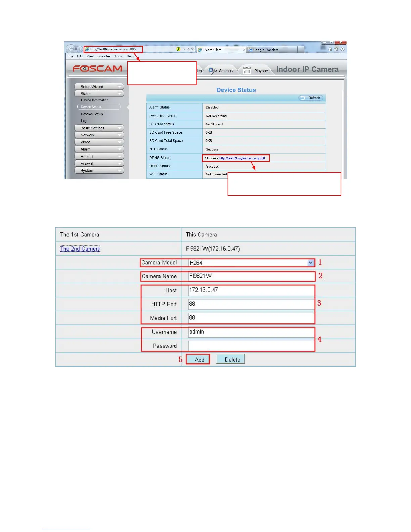Click the Username field with admin
The image size is (411, 532).
[x=251, y=332]
